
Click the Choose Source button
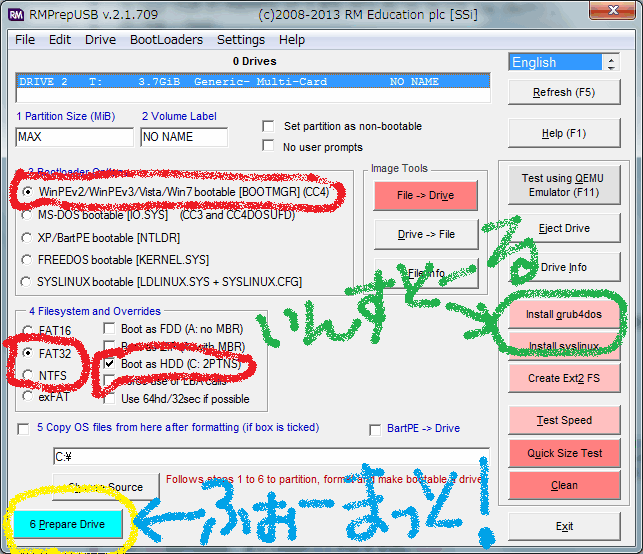pyautogui.click(x=106, y=487)
